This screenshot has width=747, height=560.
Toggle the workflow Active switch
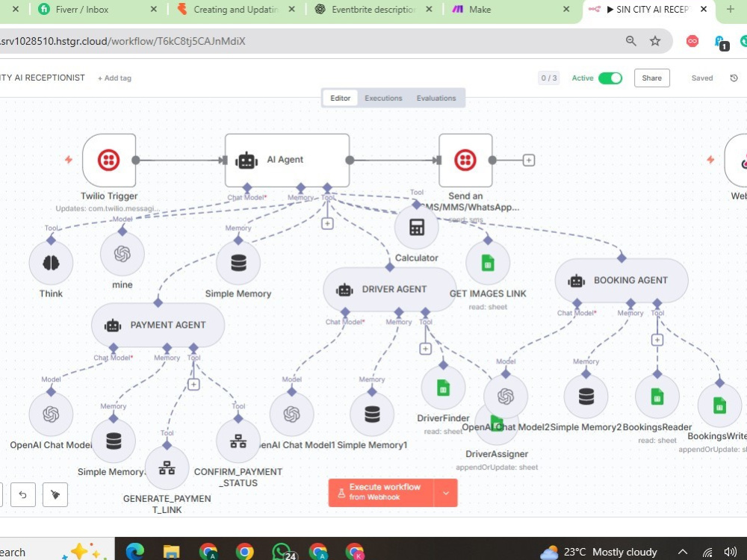click(x=610, y=78)
